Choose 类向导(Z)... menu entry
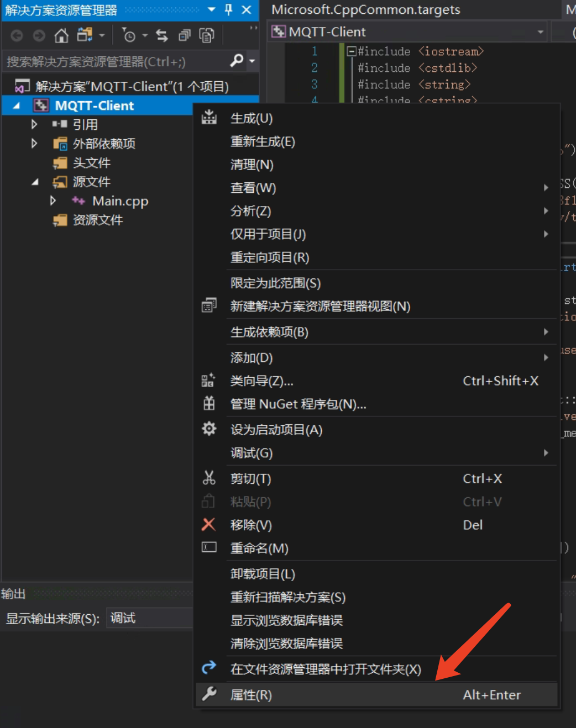 pos(376,381)
